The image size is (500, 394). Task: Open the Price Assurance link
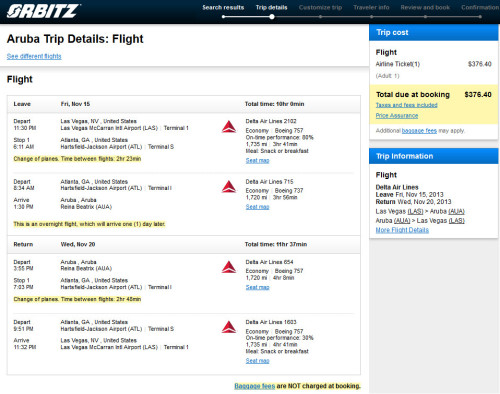(397, 116)
